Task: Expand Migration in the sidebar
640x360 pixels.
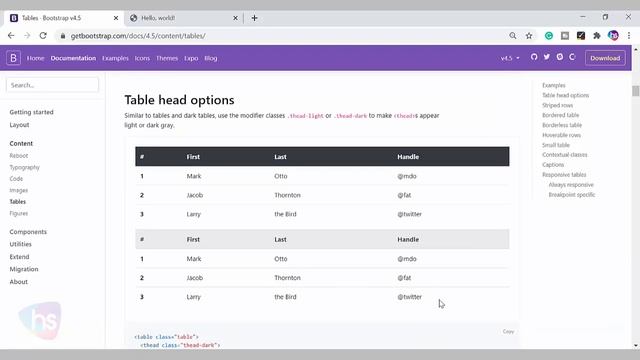Action: [x=24, y=269]
